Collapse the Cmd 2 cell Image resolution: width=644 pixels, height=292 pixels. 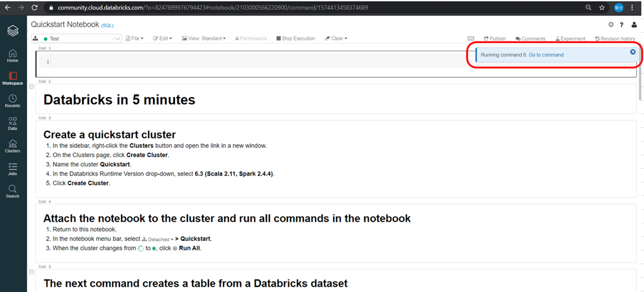[x=32, y=87]
